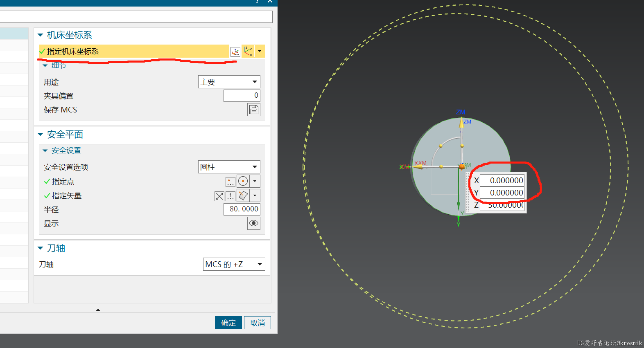Toggle the 显示 eye display button
This screenshot has height=348, width=644.
(254, 223)
